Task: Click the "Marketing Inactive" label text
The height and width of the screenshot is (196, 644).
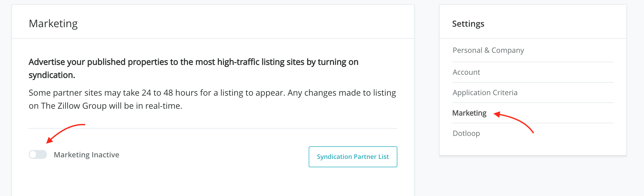Action: [x=86, y=155]
